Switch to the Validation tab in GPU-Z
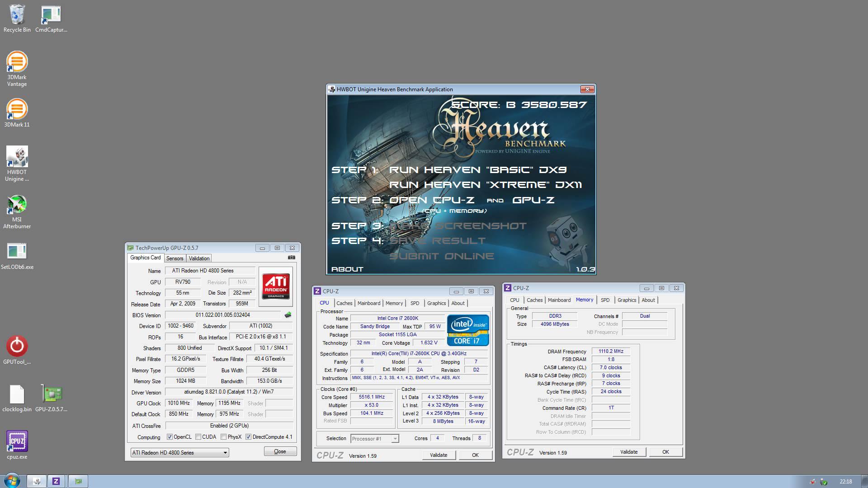 pyautogui.click(x=199, y=258)
